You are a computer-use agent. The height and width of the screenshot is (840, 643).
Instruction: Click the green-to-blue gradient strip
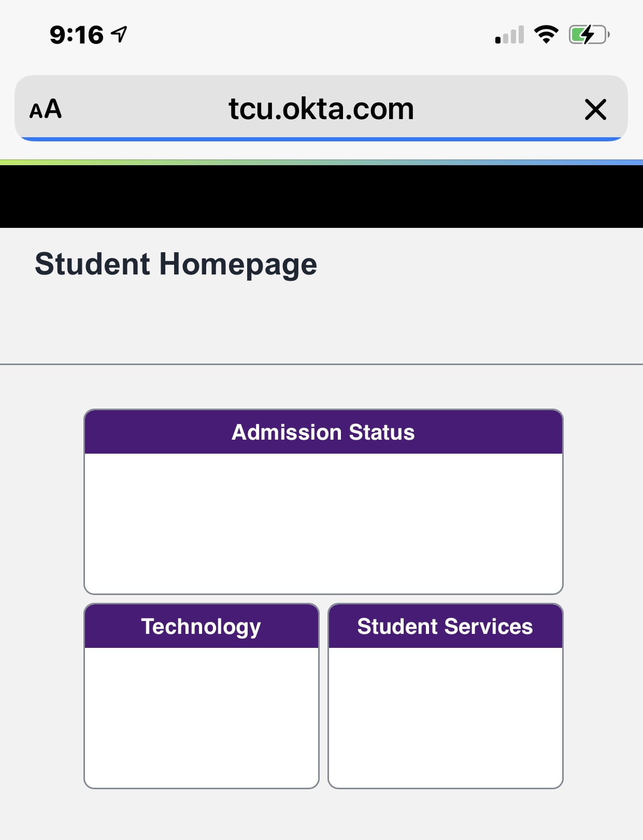coord(321,162)
